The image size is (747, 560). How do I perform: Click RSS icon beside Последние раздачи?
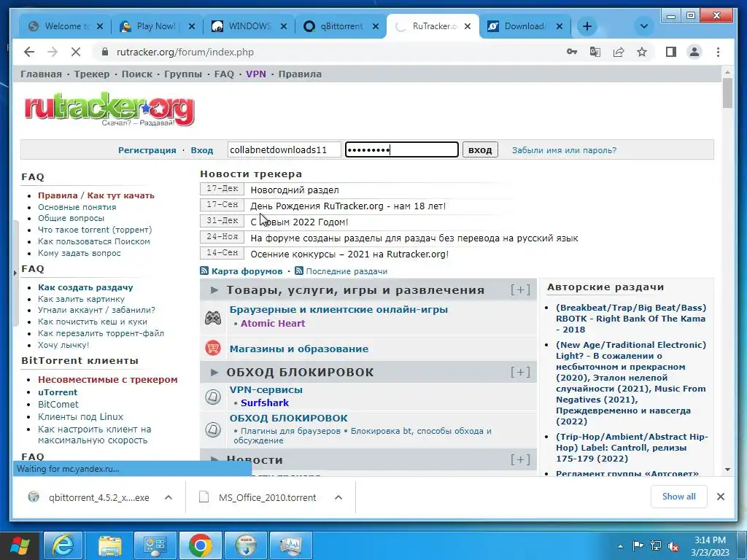click(x=299, y=271)
